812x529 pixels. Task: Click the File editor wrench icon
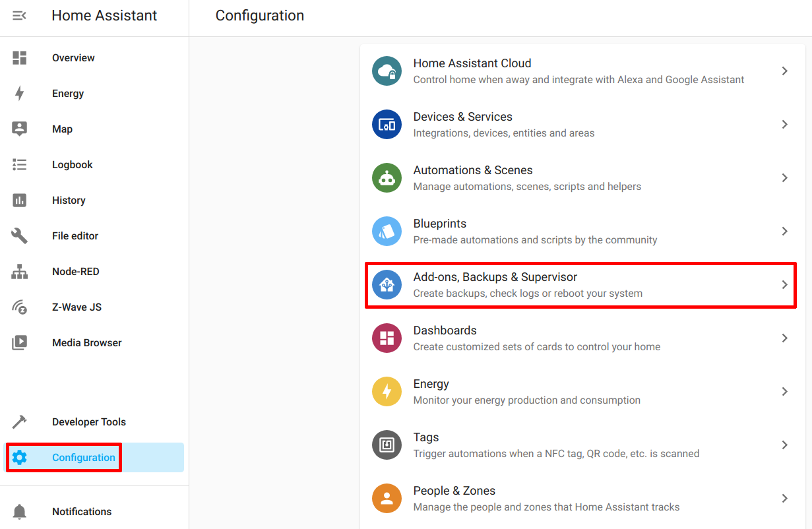[x=20, y=236]
